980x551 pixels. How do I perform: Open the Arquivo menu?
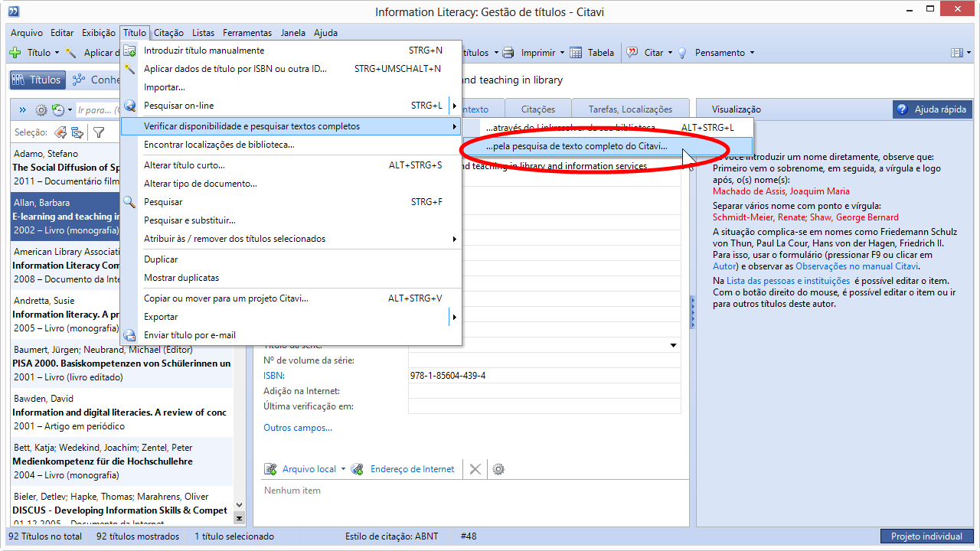click(27, 33)
